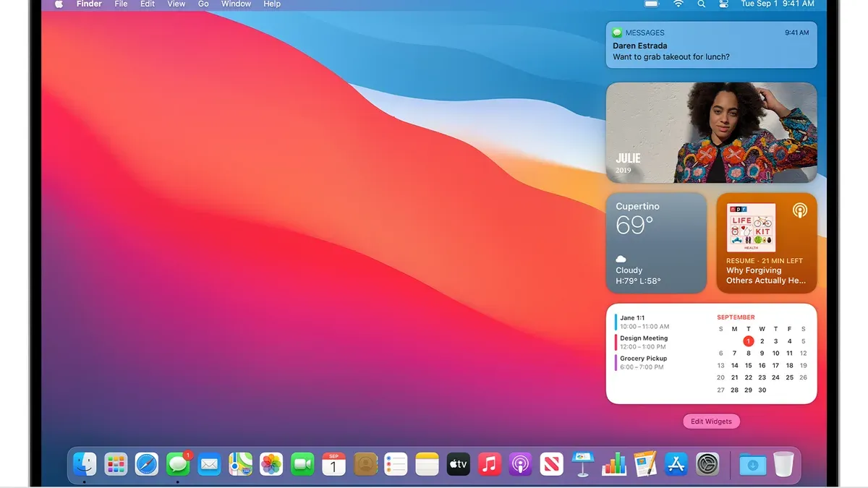Open the Daren Estrada message notification
Image resolution: width=868 pixels, height=488 pixels.
(711, 45)
